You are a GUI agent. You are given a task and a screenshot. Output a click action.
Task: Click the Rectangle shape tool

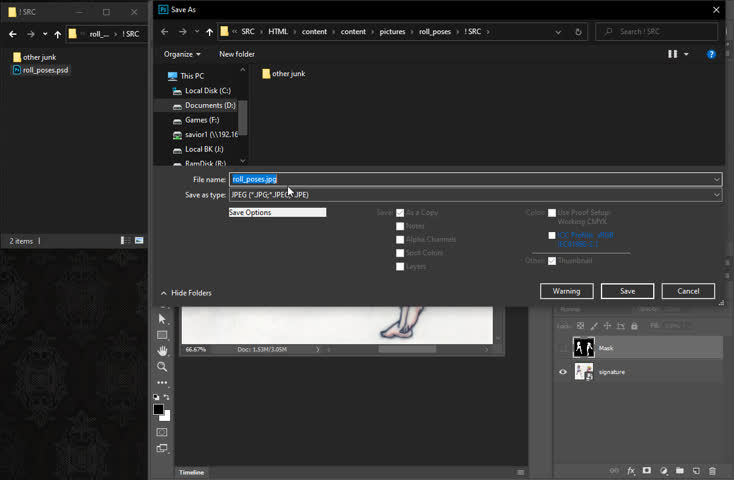click(162, 335)
